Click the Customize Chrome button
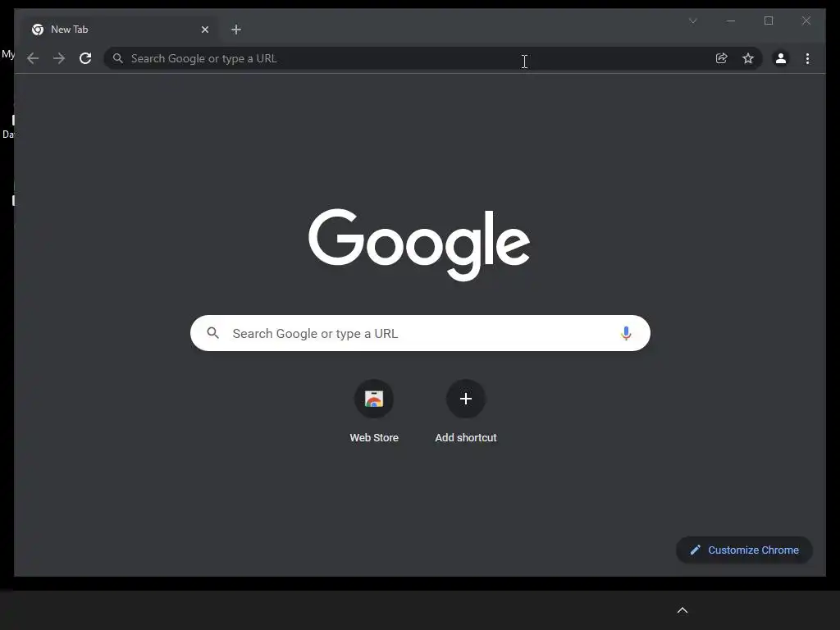The width and height of the screenshot is (840, 630). tap(744, 550)
